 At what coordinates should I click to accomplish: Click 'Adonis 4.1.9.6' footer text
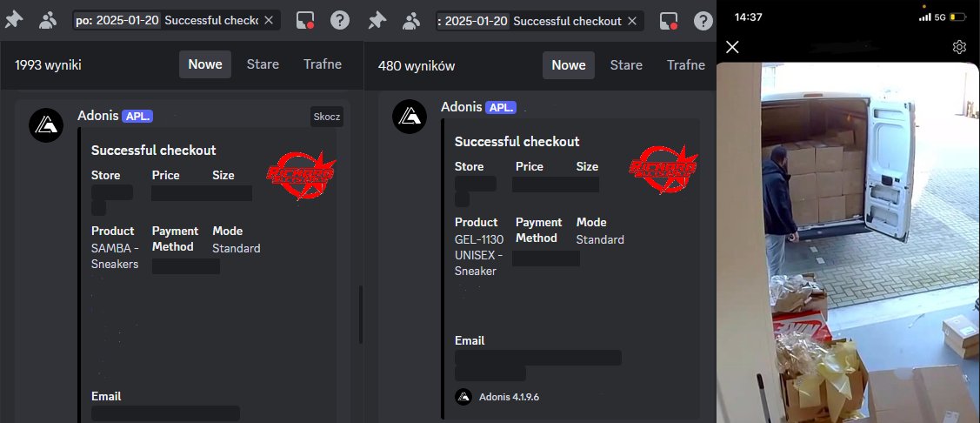click(x=509, y=397)
